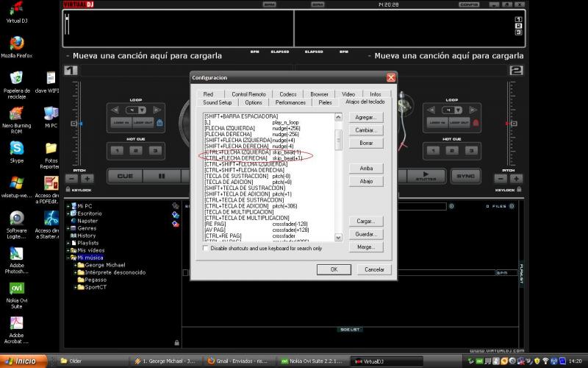Screen dimensions: 588x368
Task: Expand the George Michael folder
Action: [x=76, y=265]
